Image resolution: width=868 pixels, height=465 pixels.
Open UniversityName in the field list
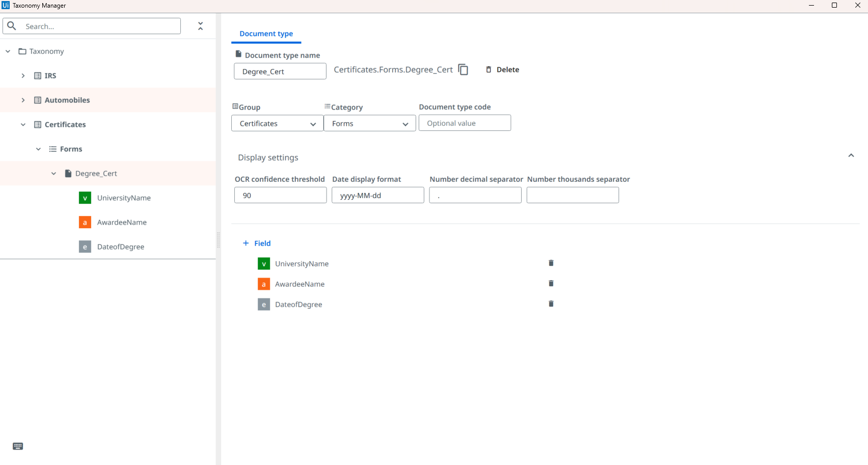pyautogui.click(x=302, y=264)
